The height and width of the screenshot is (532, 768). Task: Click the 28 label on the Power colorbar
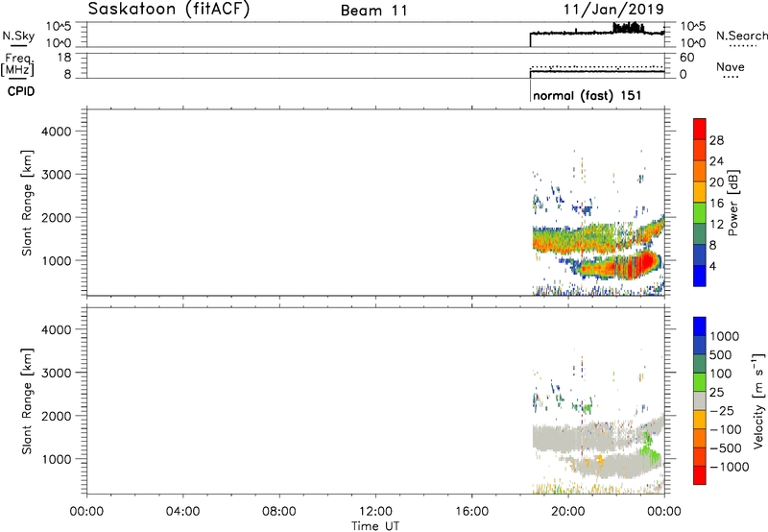click(716, 140)
